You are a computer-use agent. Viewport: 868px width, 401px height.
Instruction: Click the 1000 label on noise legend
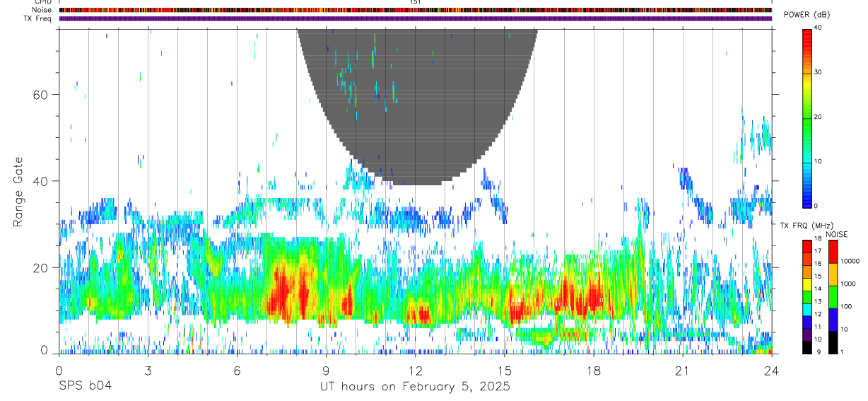847,284
